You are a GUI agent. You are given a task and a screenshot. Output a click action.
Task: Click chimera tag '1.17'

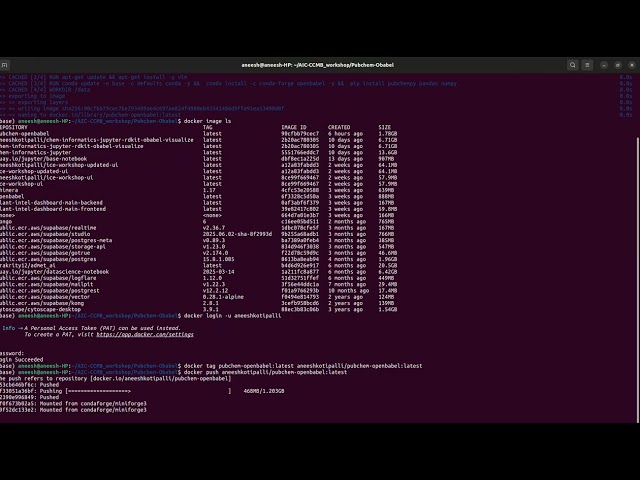click(209, 190)
